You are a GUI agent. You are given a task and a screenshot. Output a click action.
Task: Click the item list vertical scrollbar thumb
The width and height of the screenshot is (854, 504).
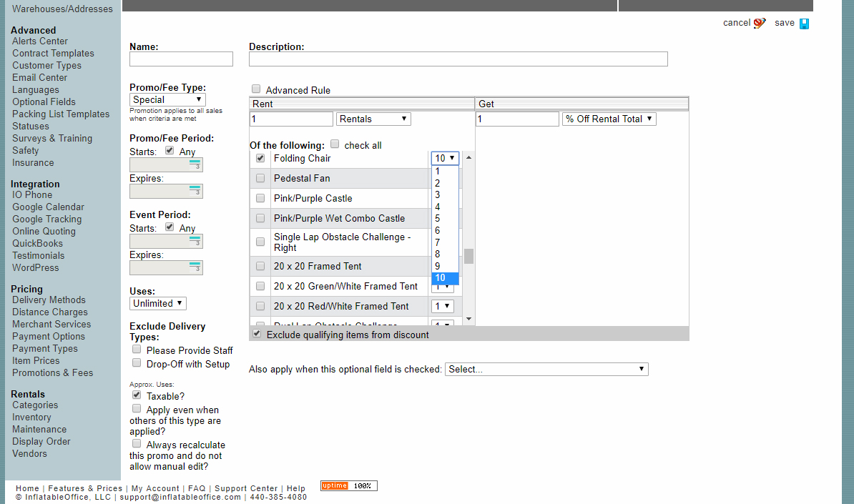[468, 256]
